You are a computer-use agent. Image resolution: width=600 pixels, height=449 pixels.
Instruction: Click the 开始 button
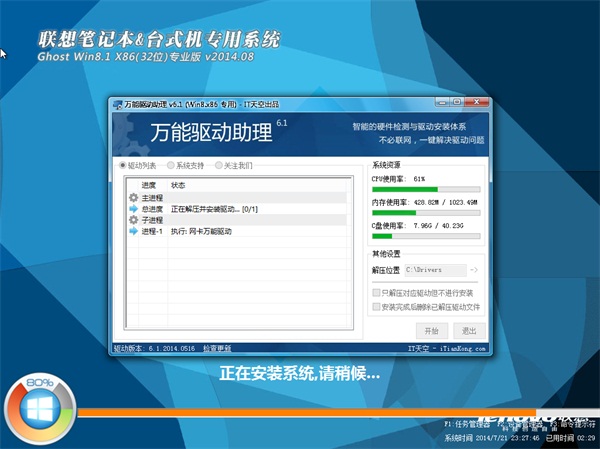click(x=431, y=330)
